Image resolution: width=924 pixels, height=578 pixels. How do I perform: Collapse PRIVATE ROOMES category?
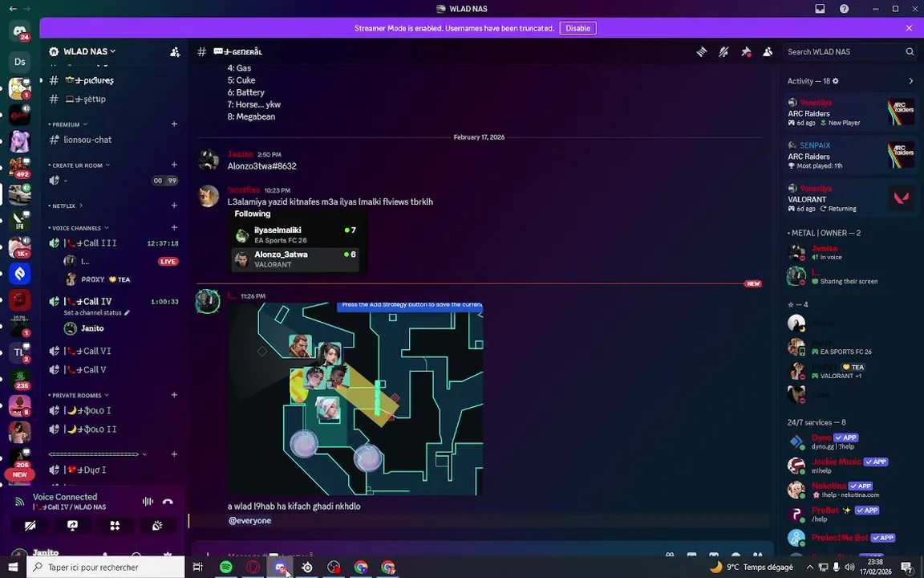pos(79,395)
